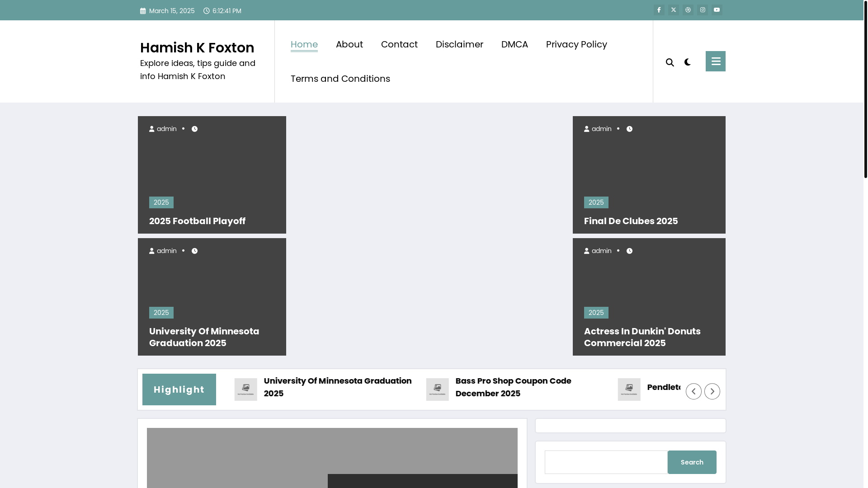Open University Of Minnesota Graduation 2025 card title
Viewport: 868px width, 488px height.
[x=204, y=337]
